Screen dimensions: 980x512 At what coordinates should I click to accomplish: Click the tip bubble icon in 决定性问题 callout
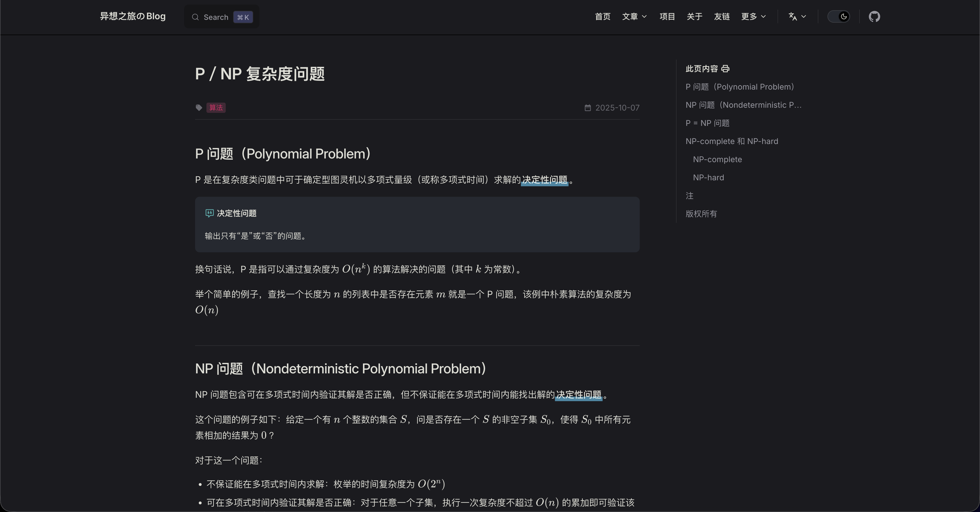click(209, 213)
